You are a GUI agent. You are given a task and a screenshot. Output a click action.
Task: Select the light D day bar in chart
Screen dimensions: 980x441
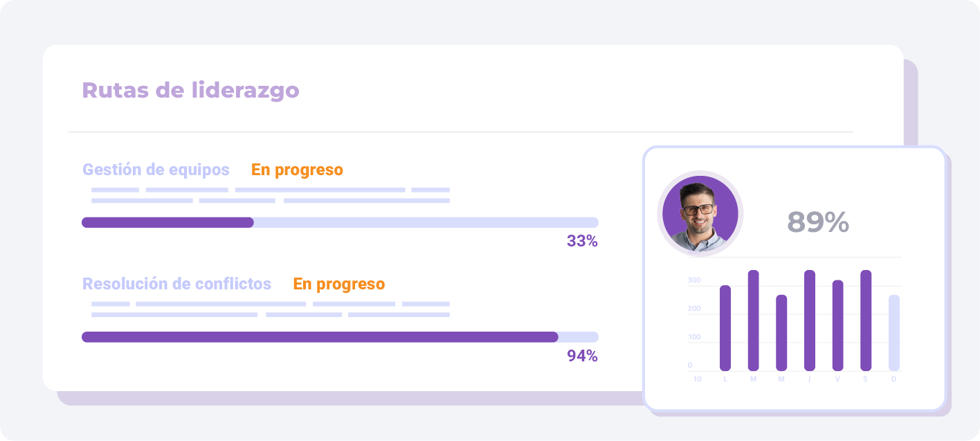[x=894, y=333]
